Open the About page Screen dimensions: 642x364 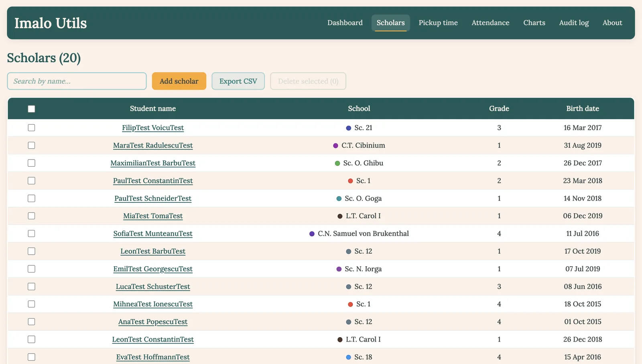pos(612,23)
